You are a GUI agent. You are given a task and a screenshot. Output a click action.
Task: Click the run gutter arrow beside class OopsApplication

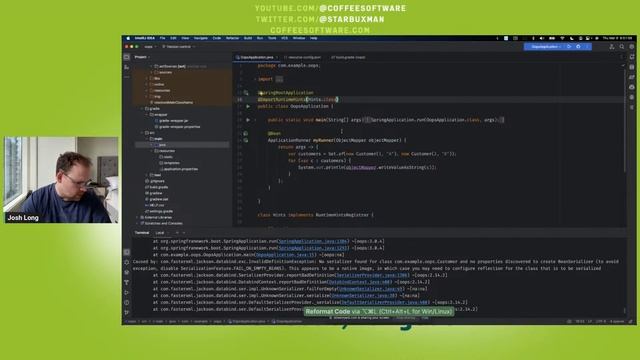tap(248, 106)
